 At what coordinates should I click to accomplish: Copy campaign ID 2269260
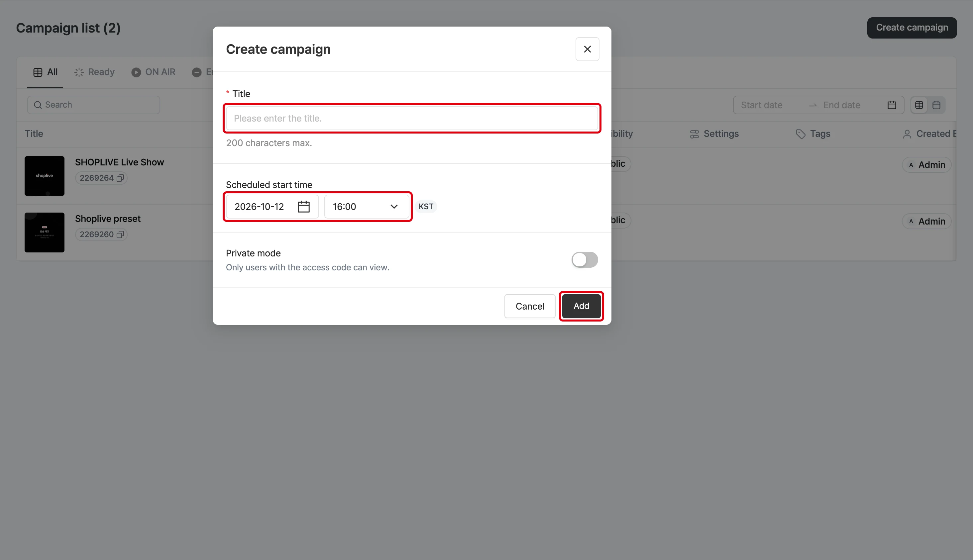[120, 234]
